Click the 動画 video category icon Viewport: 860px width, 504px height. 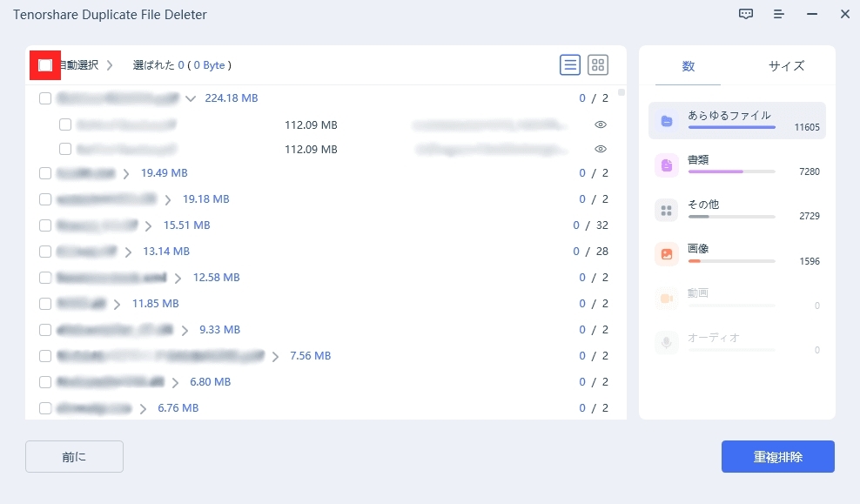pos(667,299)
